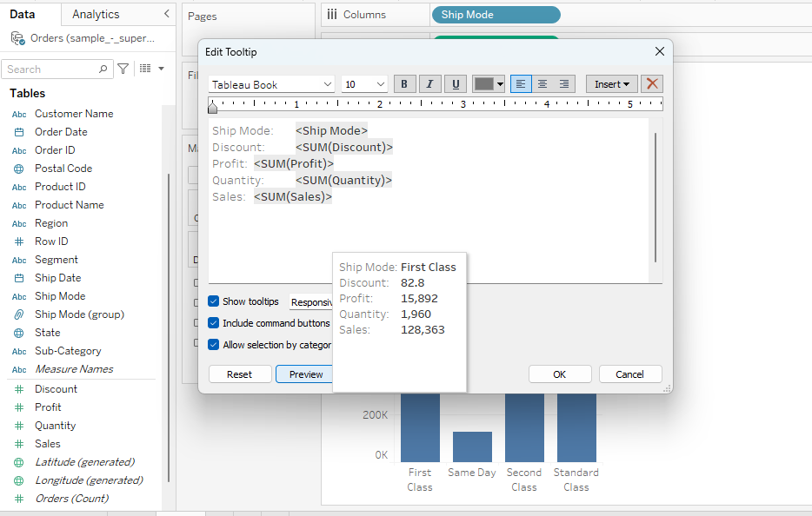Screen dimensions: 812x516
Task: Switch to the Analytics tab
Action: click(x=96, y=14)
